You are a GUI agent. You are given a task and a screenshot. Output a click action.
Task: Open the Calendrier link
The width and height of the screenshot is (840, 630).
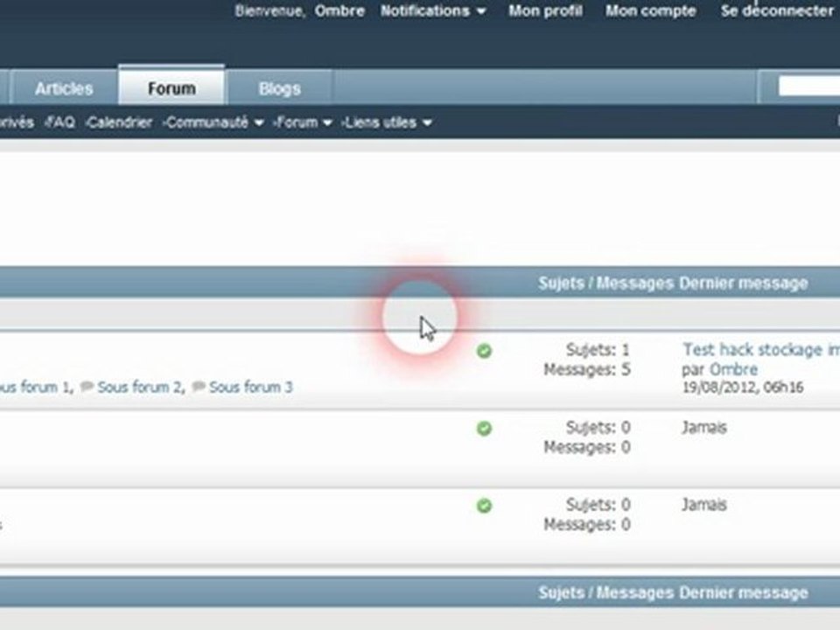point(119,122)
